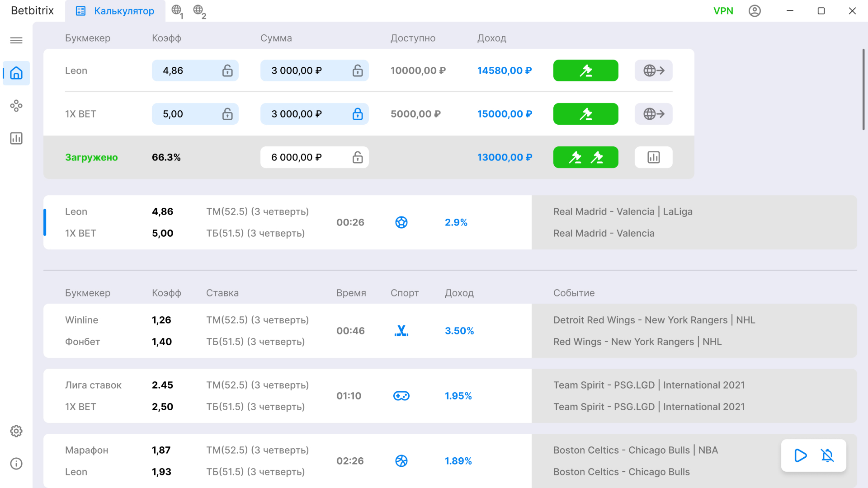Switch to the Калькулятор tab

[115, 11]
